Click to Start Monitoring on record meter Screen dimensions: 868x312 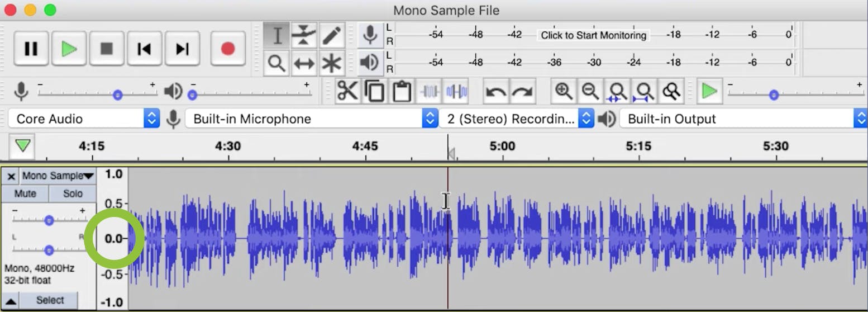pos(593,35)
